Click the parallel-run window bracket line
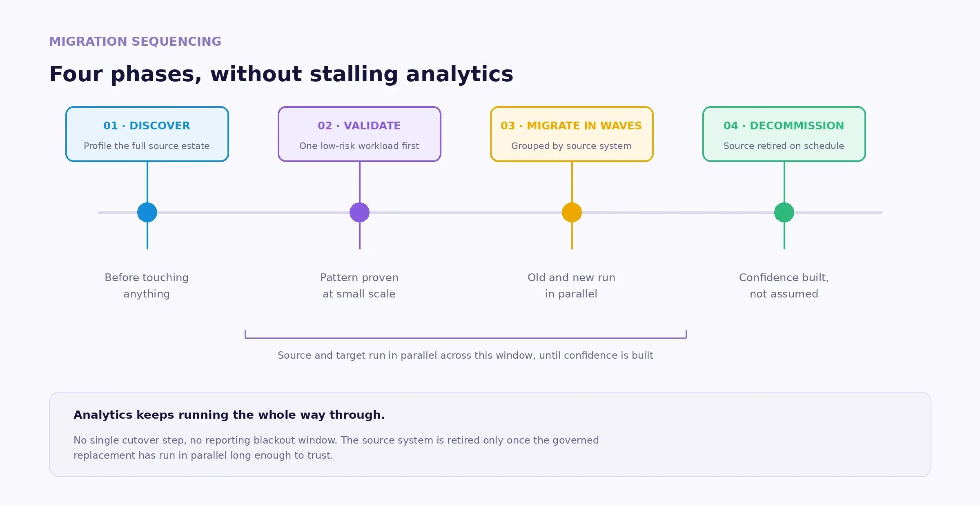Image resolution: width=980 pixels, height=506 pixels. [x=465, y=337]
